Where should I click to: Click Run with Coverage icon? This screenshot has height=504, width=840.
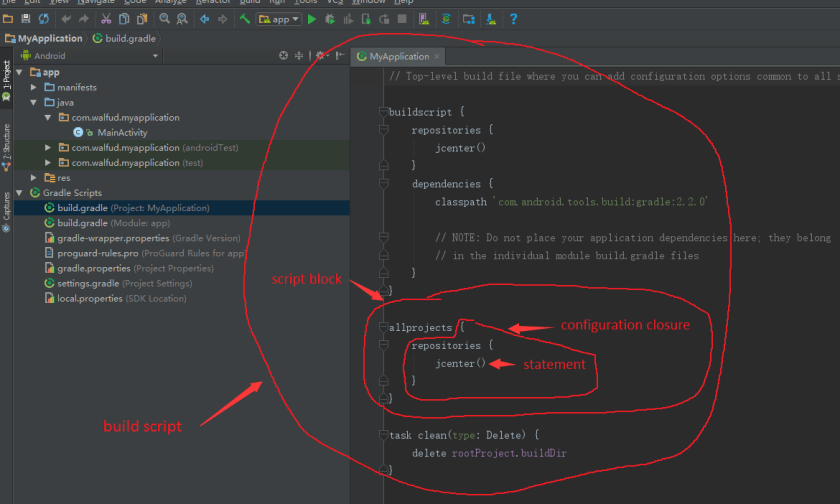pos(348,19)
